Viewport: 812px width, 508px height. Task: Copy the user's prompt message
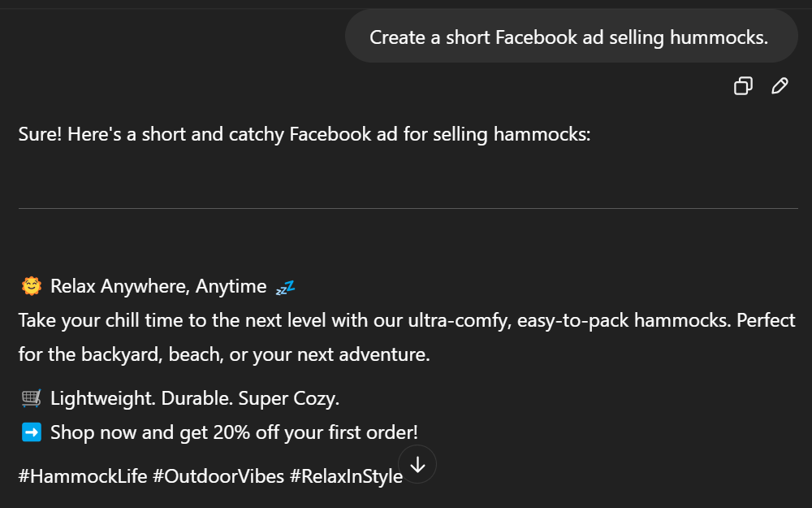743,86
